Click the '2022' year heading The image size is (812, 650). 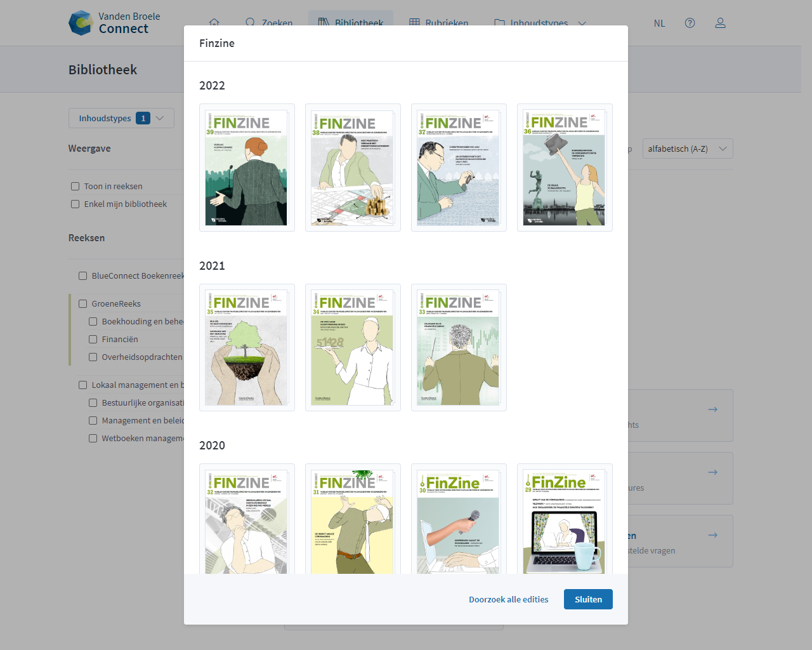tap(212, 86)
